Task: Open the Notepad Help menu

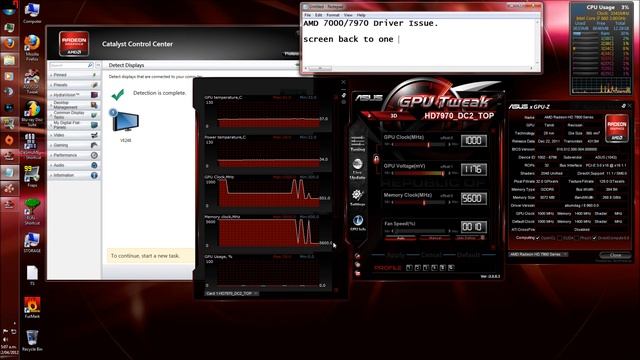Action: point(361,15)
